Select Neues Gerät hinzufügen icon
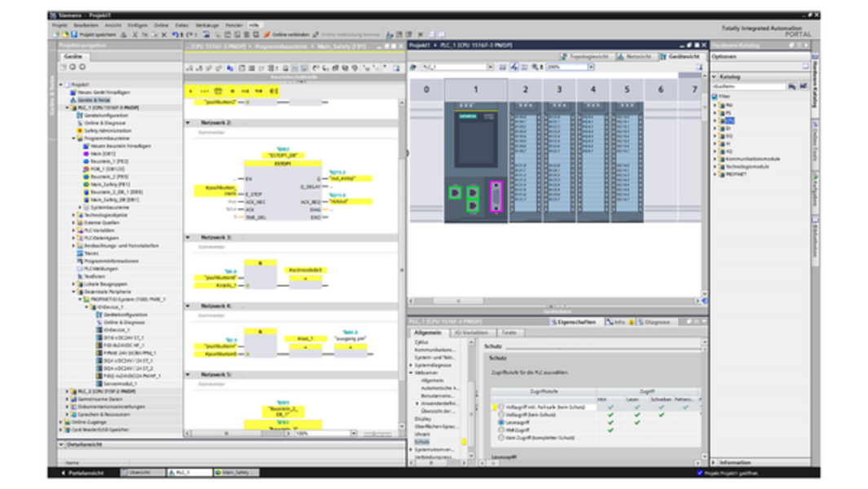868x489 pixels. 73,92
